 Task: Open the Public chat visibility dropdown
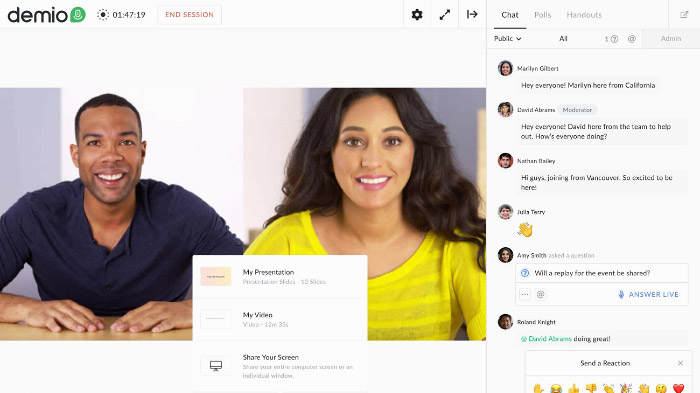(508, 39)
